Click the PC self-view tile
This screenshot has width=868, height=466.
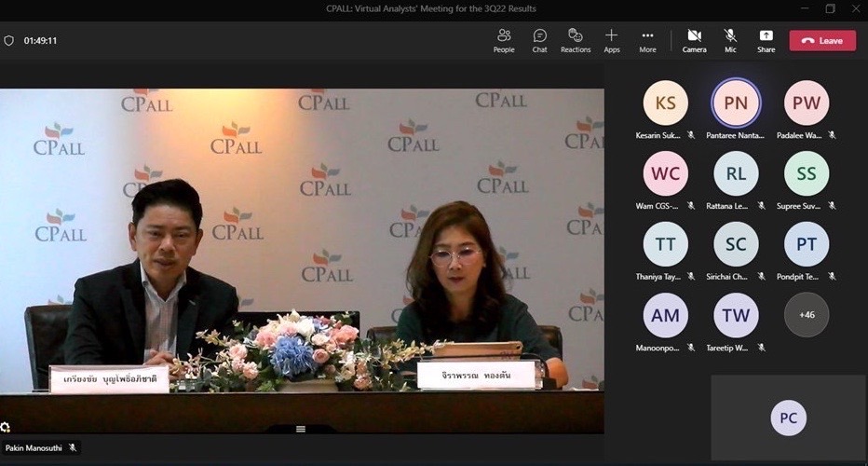(x=788, y=418)
